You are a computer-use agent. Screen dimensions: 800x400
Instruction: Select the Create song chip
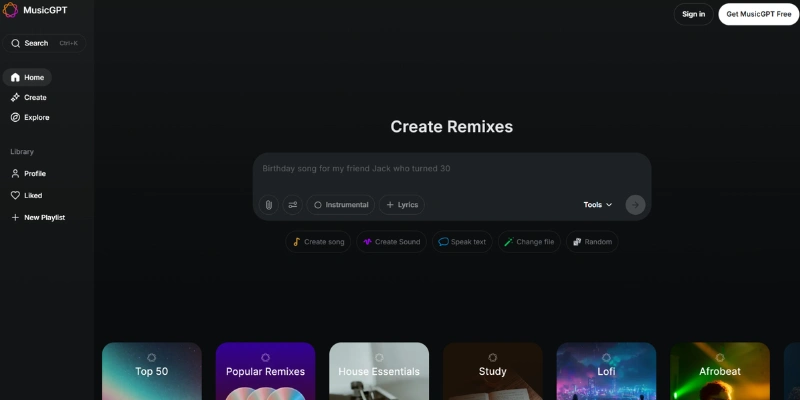tap(318, 242)
